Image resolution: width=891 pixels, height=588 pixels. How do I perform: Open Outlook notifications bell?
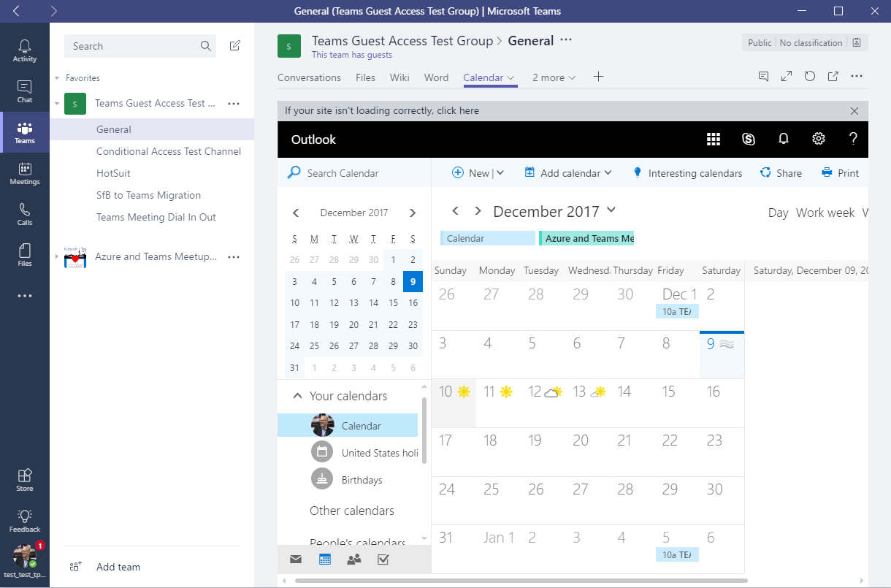click(x=784, y=140)
